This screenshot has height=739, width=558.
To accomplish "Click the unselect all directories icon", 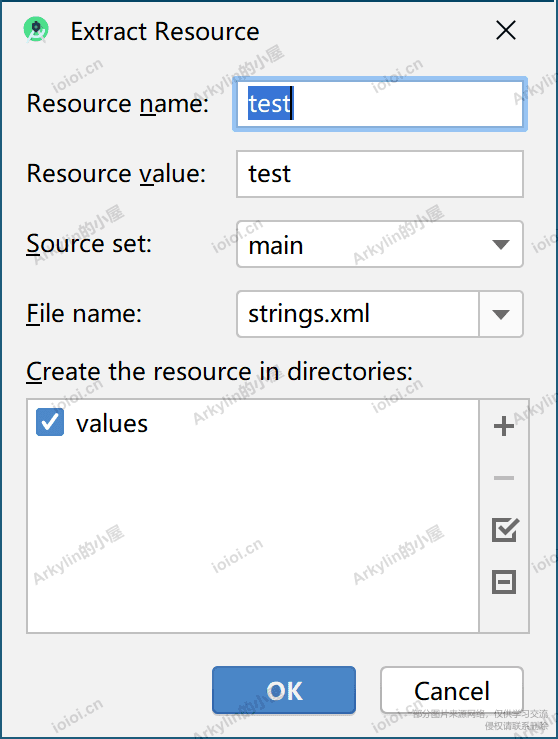I will (504, 582).
